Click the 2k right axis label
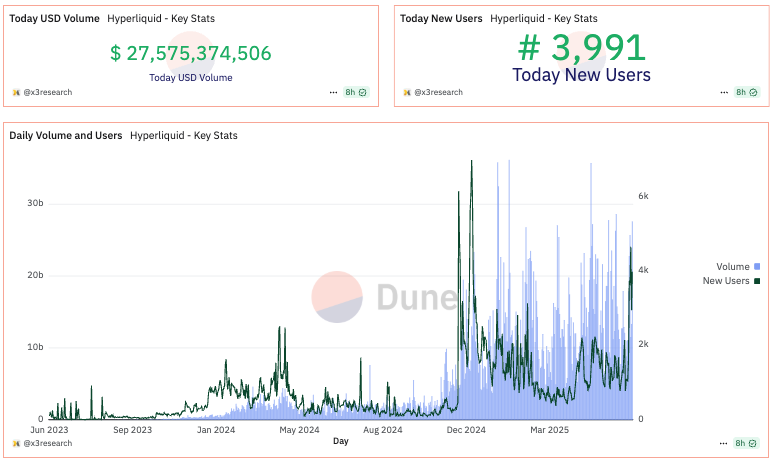The image size is (775, 464). point(643,344)
